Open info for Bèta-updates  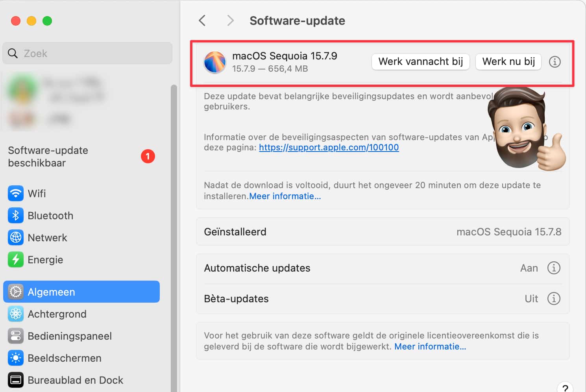point(554,299)
